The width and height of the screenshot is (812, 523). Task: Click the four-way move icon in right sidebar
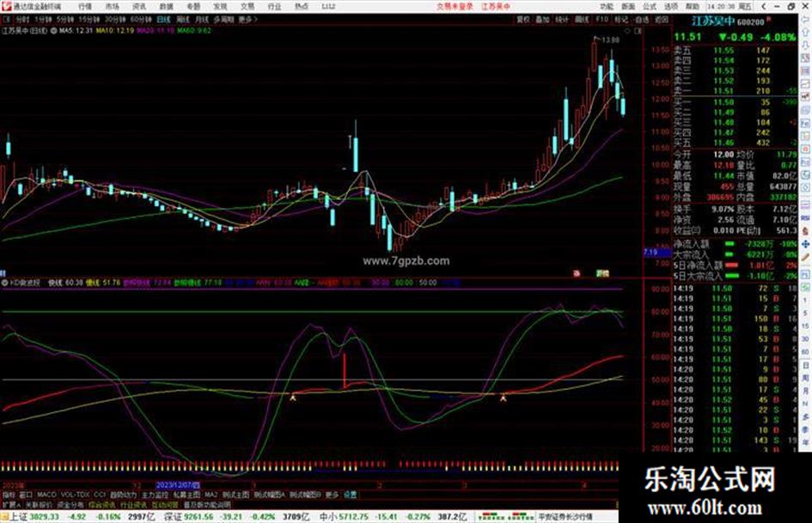805,244
